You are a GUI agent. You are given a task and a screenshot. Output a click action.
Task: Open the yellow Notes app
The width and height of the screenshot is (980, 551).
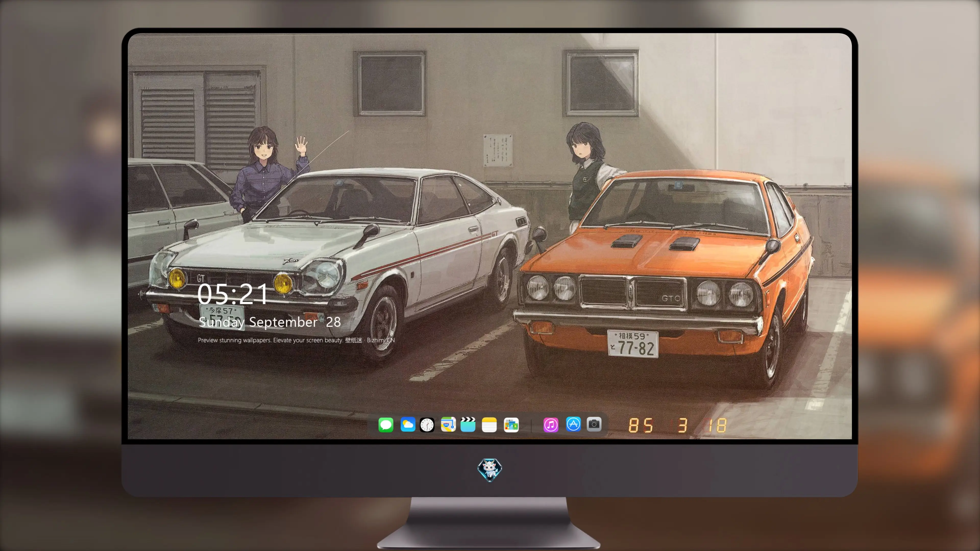pos(489,424)
